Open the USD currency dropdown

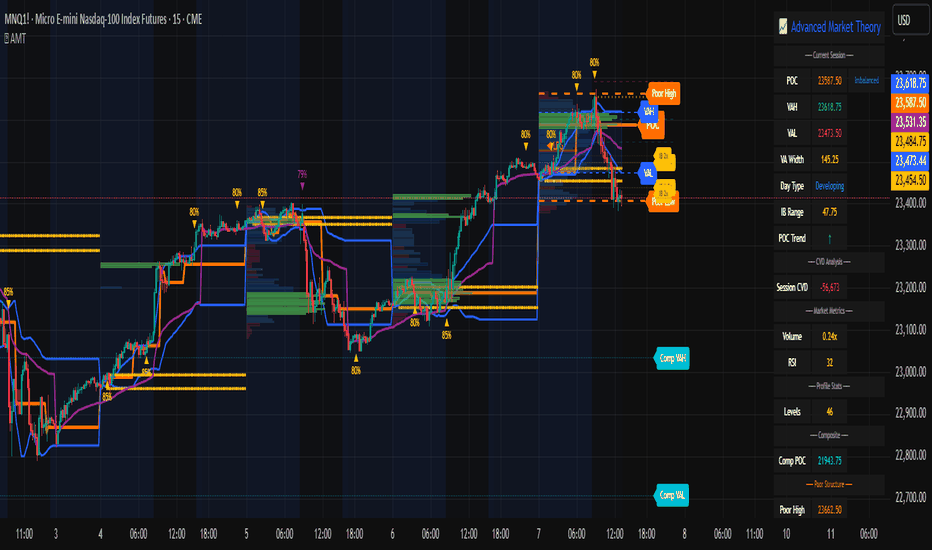click(x=911, y=21)
